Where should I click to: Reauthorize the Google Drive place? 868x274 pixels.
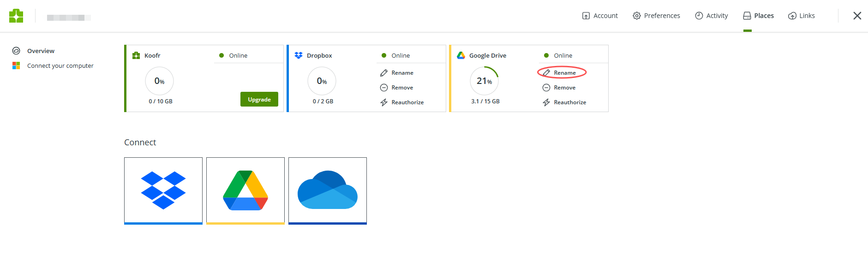click(564, 102)
